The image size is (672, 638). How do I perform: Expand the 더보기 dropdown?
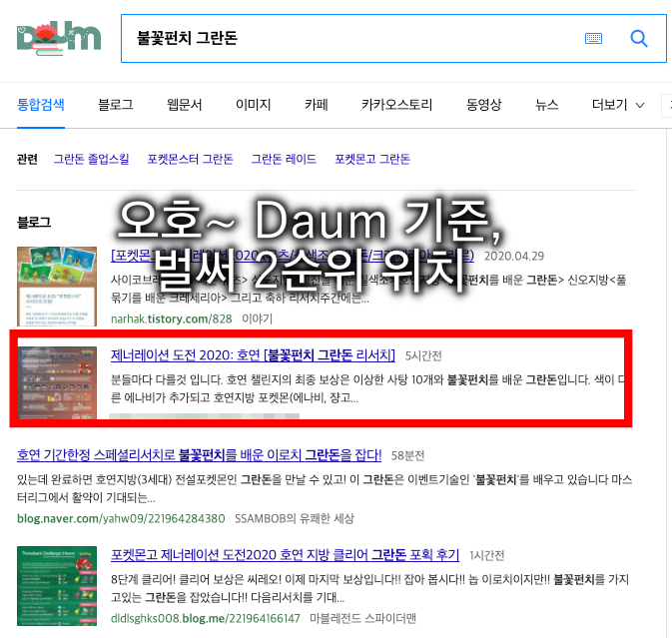point(617,105)
